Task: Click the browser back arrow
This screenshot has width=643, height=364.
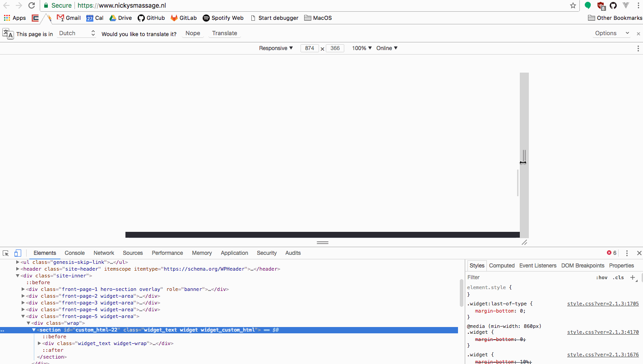Action: [6, 5]
